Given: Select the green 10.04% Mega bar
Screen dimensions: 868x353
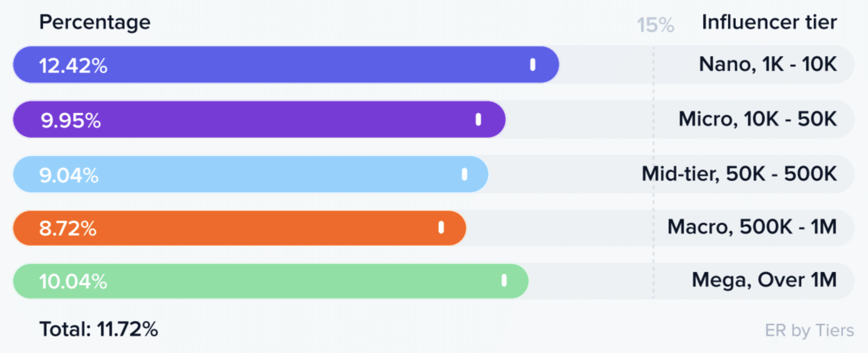Looking at the screenshot, I should (271, 281).
